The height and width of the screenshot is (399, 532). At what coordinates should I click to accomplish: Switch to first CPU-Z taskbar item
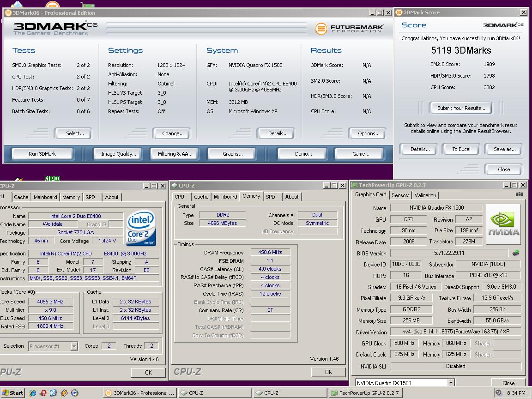215,393
